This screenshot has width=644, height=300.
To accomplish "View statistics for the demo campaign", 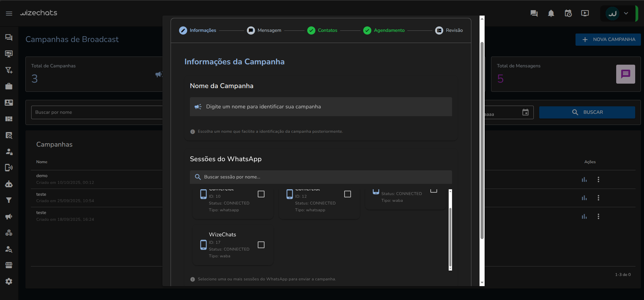I will (584, 179).
